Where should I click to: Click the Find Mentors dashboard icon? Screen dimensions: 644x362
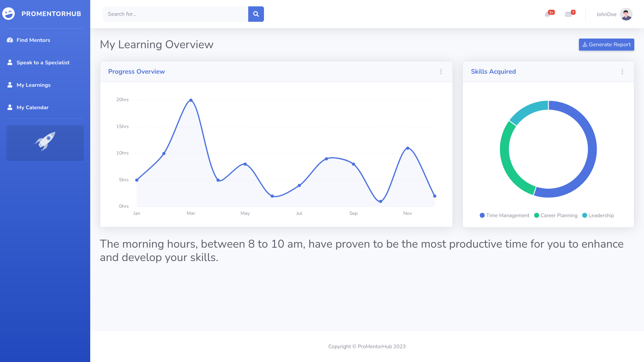10,40
